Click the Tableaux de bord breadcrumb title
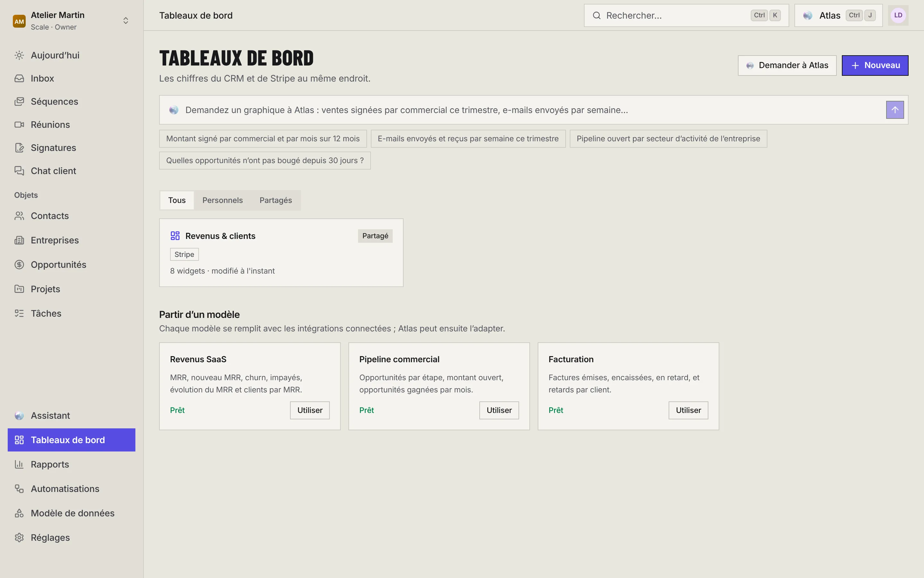Image resolution: width=924 pixels, height=578 pixels. (196, 15)
